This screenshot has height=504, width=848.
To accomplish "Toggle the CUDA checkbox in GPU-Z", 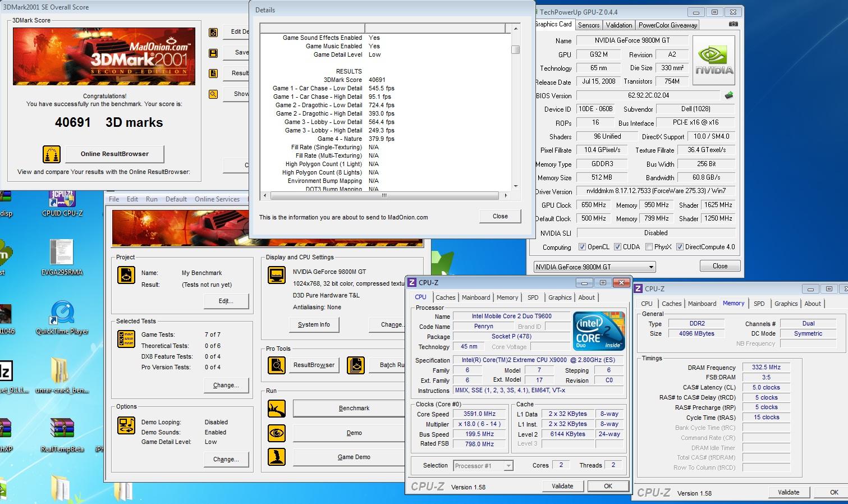I will 618,247.
